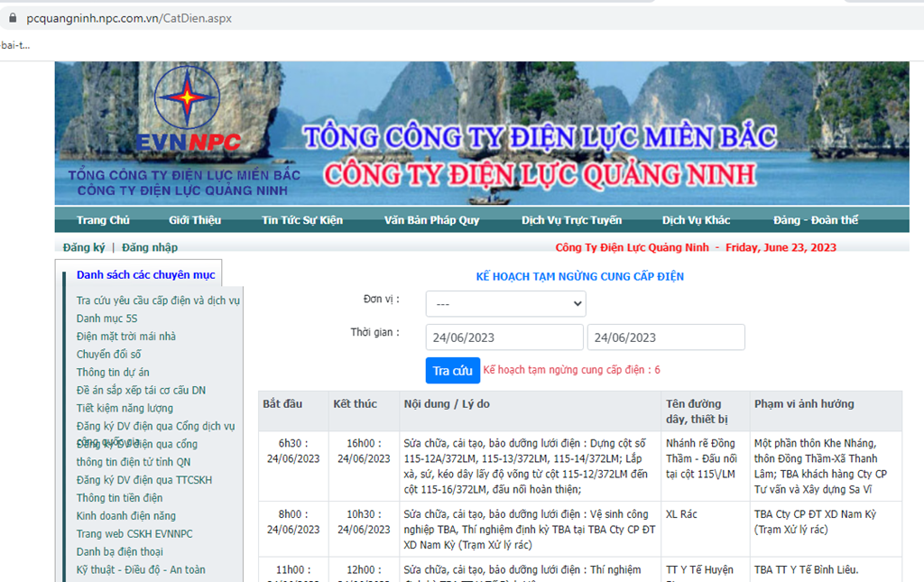924x582 pixels.
Task: Click the Đăng ký link
Action: [x=84, y=247]
